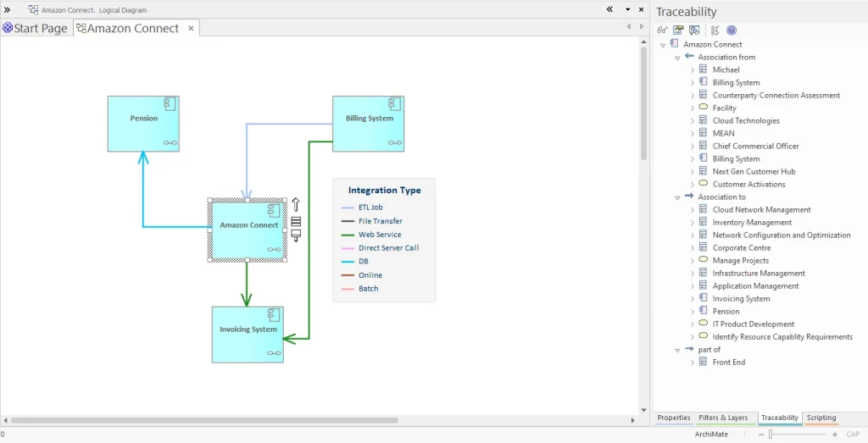This screenshot has height=443, width=868.
Task: Click the Facility capability icon in tree
Action: 704,108
